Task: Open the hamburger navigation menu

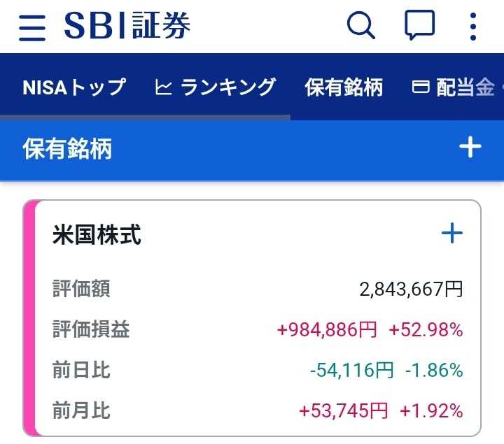Action: tap(32, 28)
